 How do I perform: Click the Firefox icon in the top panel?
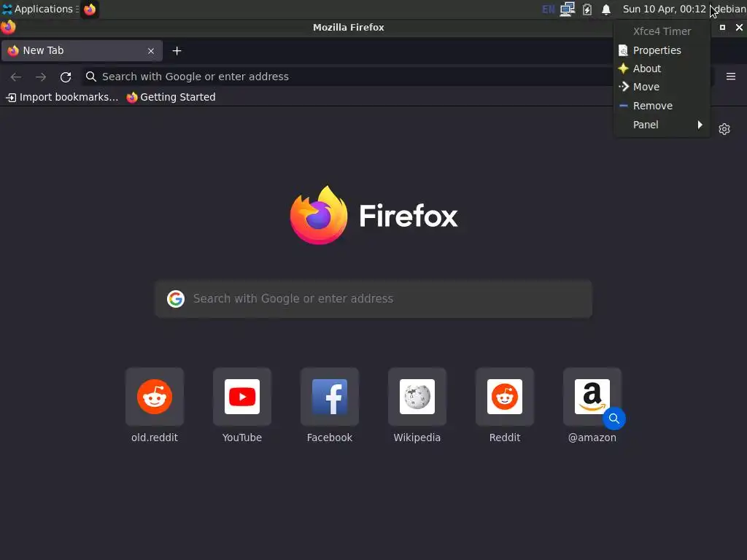(x=90, y=9)
